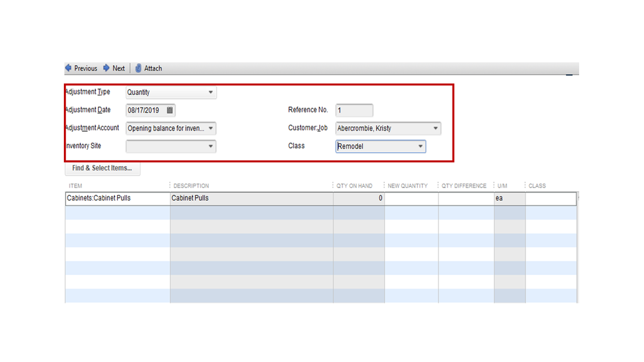
Task: Click the NEW QUANTITY column header
Action: tap(408, 186)
